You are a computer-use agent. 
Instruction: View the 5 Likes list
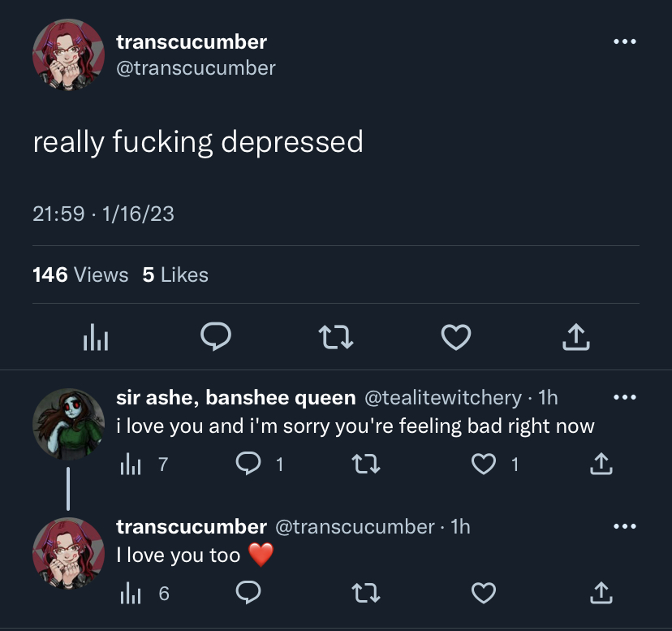(x=175, y=275)
